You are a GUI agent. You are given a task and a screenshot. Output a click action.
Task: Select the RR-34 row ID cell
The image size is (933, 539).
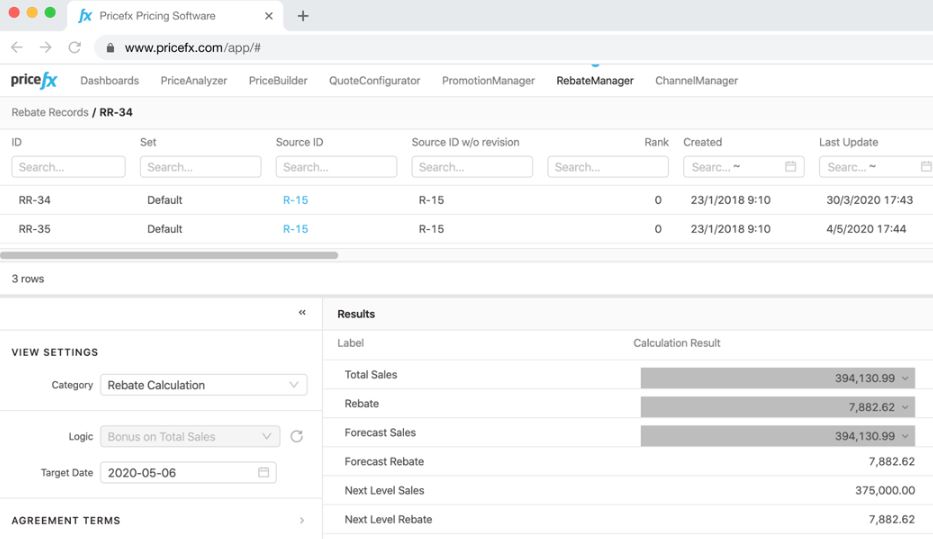tap(35, 200)
